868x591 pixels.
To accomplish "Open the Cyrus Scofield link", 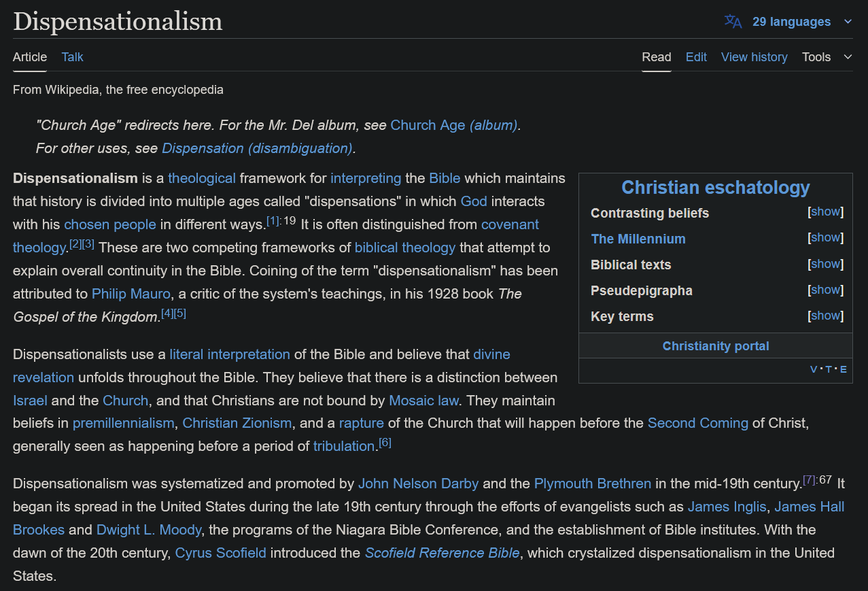I will [221, 554].
